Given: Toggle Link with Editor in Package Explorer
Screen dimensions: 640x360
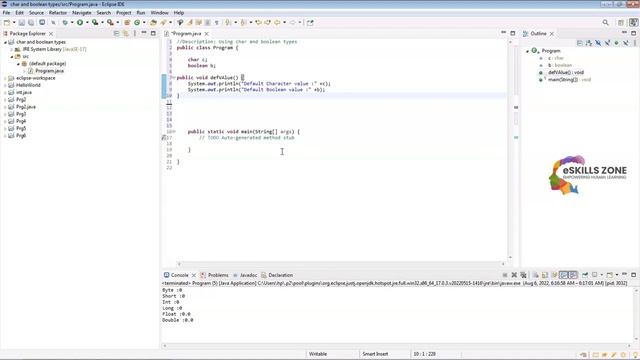Looking at the screenshot, I should (125, 33).
